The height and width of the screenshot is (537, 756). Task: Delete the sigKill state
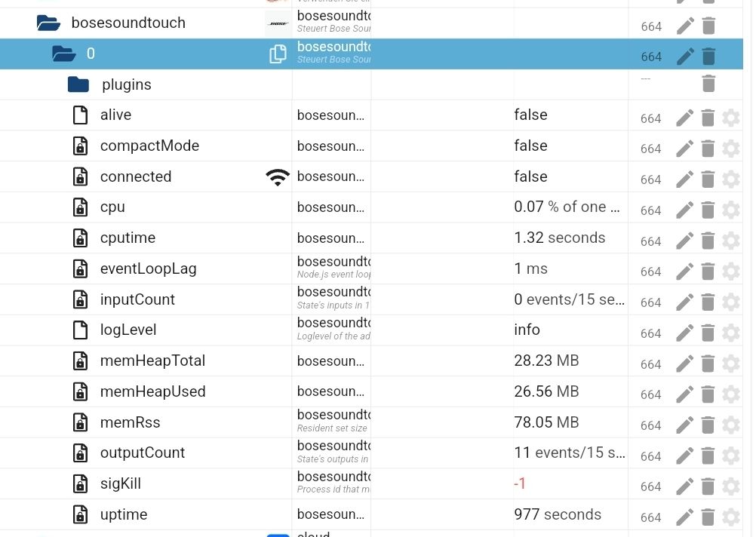coord(708,486)
